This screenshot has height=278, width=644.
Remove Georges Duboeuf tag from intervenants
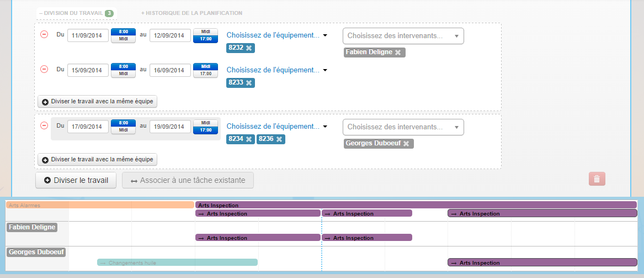pyautogui.click(x=406, y=144)
